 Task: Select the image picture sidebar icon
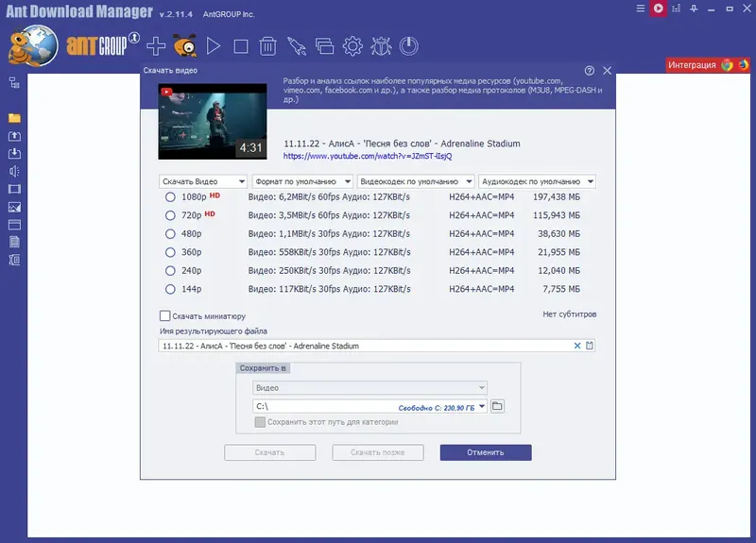click(14, 207)
